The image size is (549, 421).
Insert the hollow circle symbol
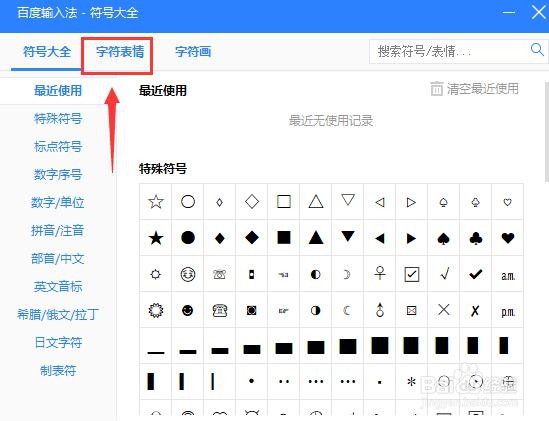click(x=188, y=202)
